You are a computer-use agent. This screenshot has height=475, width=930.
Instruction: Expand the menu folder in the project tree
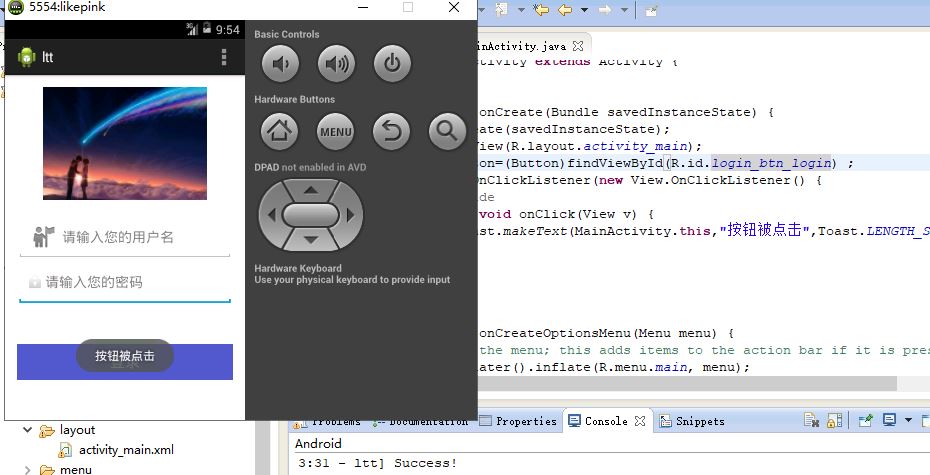tap(27, 470)
